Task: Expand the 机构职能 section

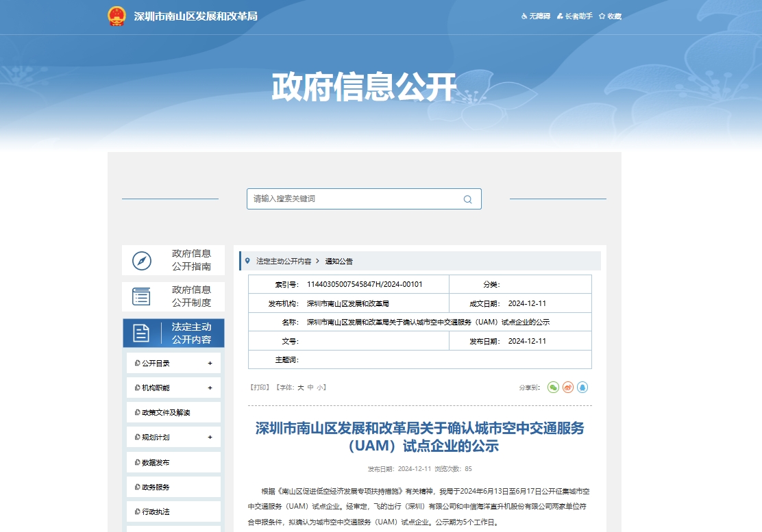Action: (173, 387)
